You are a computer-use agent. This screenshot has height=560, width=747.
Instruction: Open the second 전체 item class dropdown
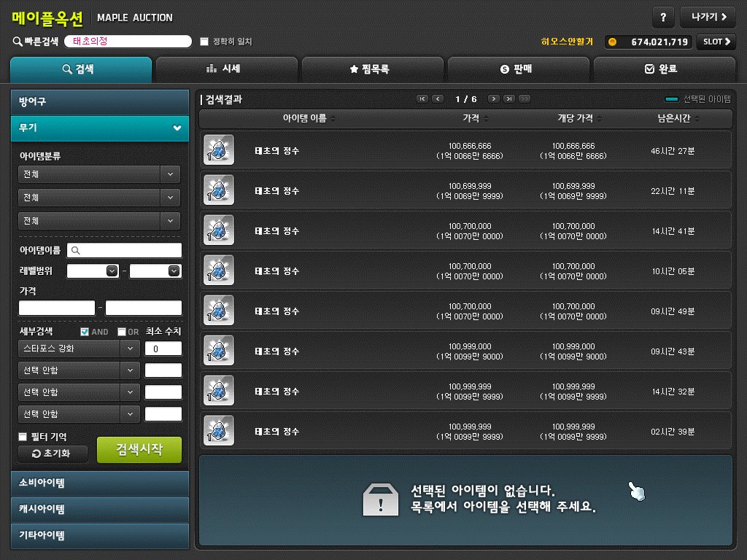pos(99,198)
